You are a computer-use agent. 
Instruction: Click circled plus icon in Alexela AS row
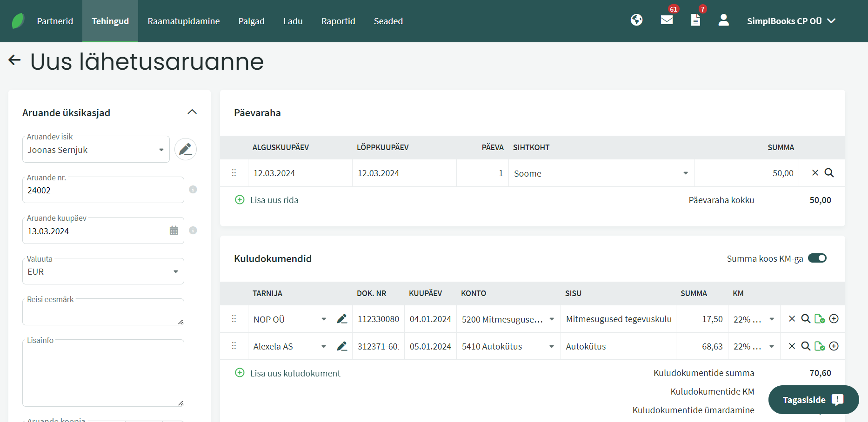[x=834, y=346]
